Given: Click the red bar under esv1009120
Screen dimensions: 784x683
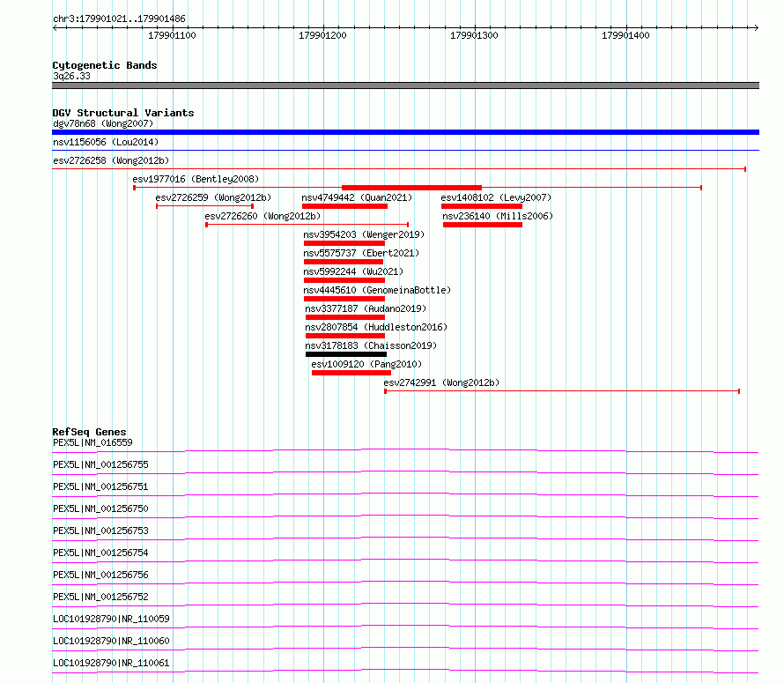Looking at the screenshot, I should tap(351, 373).
